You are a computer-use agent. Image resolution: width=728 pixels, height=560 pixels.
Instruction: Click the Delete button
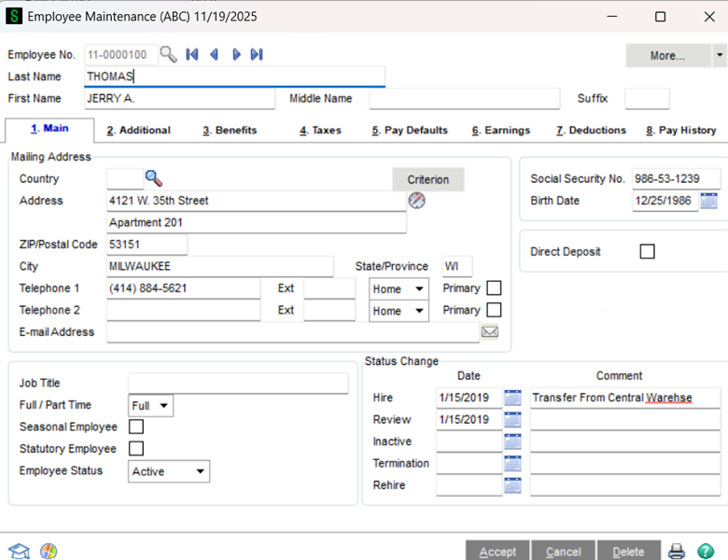coord(629,551)
